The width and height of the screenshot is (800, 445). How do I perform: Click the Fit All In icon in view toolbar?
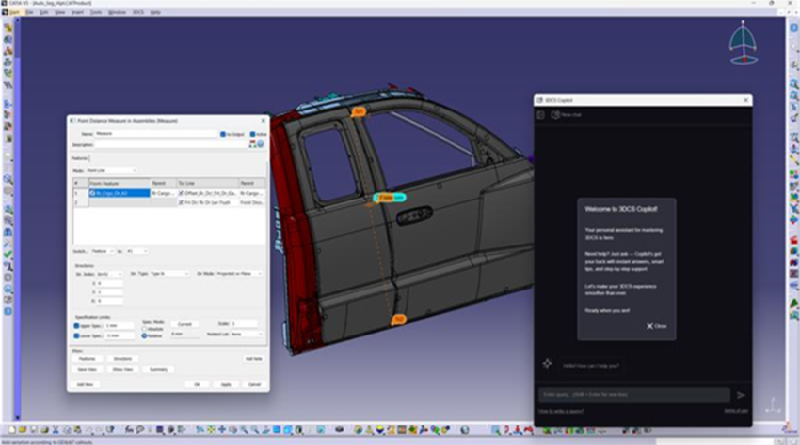click(x=211, y=430)
